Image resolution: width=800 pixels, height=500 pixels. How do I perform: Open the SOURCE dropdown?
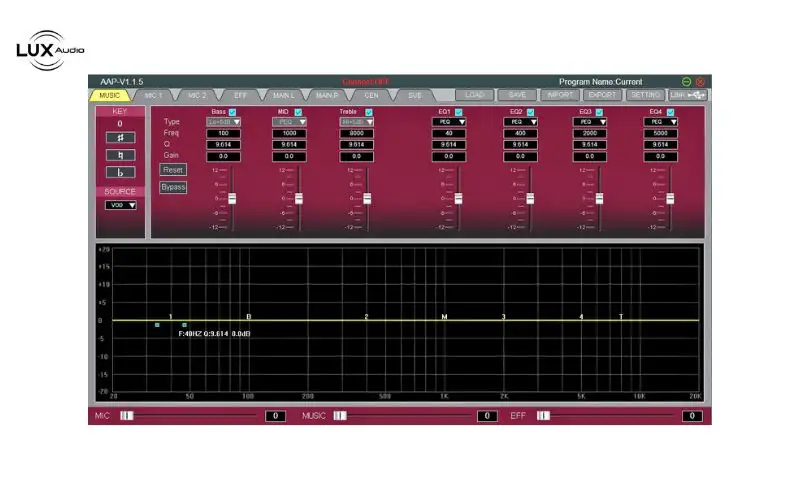point(121,205)
